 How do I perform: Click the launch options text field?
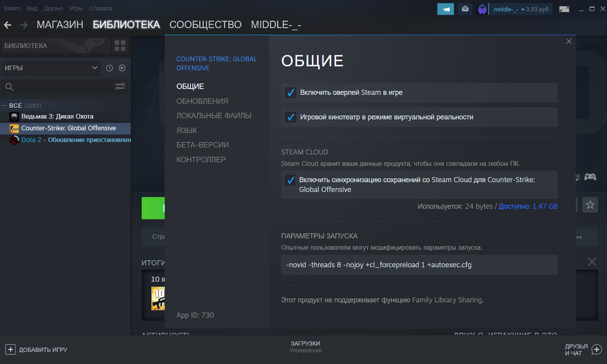(x=419, y=265)
